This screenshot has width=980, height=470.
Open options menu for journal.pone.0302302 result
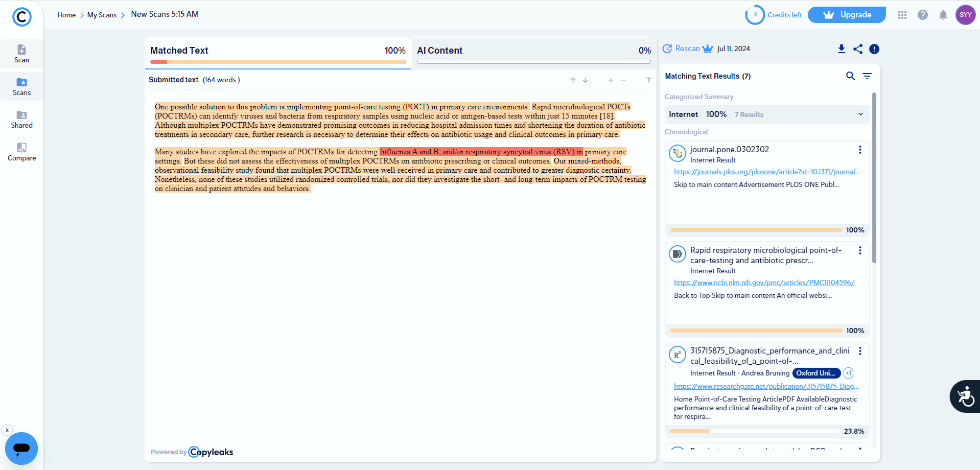tap(859, 150)
